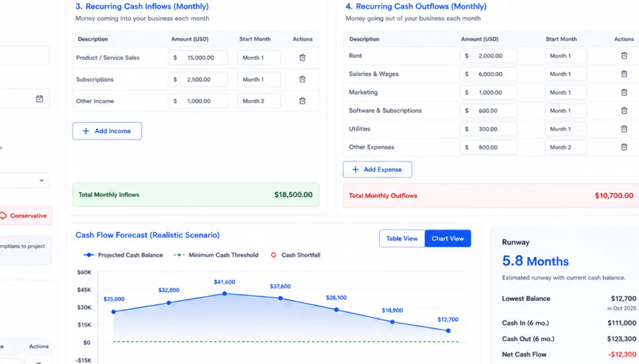This screenshot has width=639, height=364.
Task: Click the Cash Flow Forecast chart title
Action: [x=147, y=235]
